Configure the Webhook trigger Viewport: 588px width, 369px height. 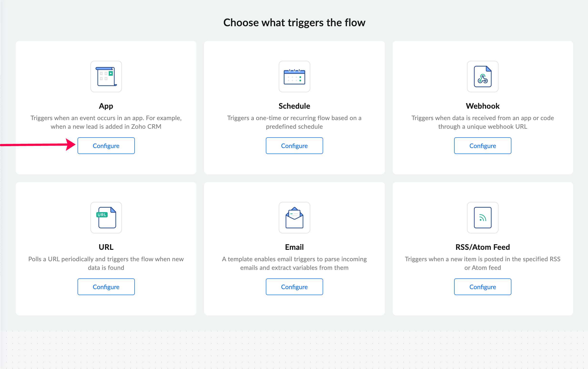483,146
